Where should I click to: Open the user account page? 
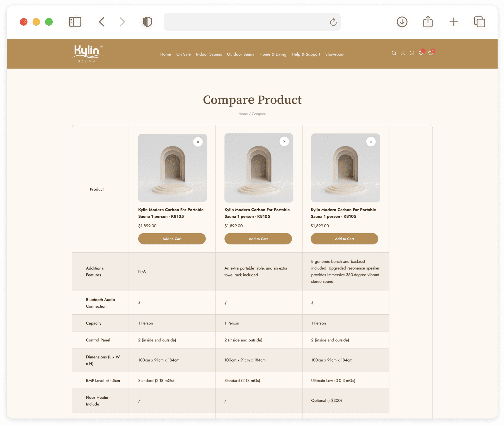pos(403,53)
